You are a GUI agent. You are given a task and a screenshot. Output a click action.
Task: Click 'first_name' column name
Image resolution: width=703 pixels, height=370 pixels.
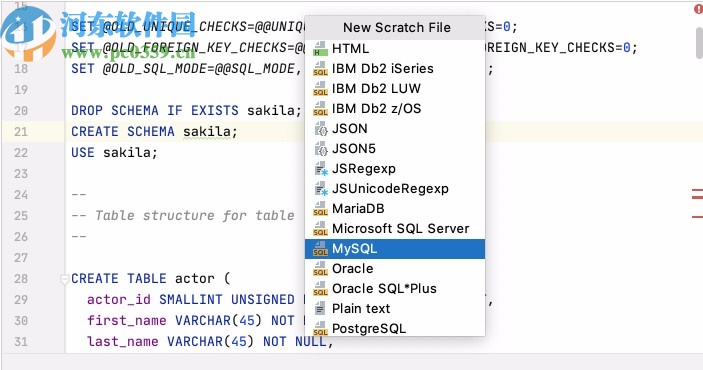[x=127, y=321]
